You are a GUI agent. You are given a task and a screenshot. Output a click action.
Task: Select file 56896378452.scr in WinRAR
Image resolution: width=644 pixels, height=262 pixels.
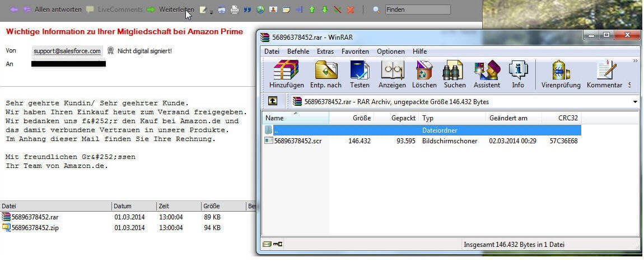point(422,141)
